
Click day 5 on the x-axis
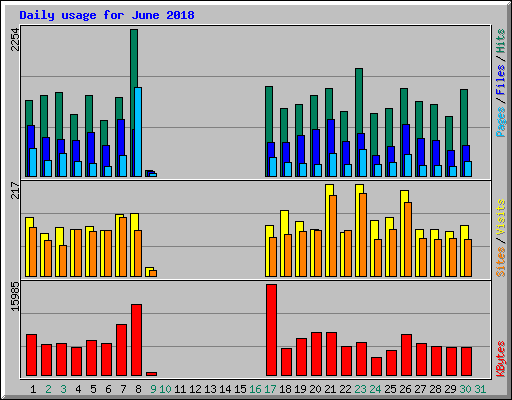pyautogui.click(x=93, y=389)
